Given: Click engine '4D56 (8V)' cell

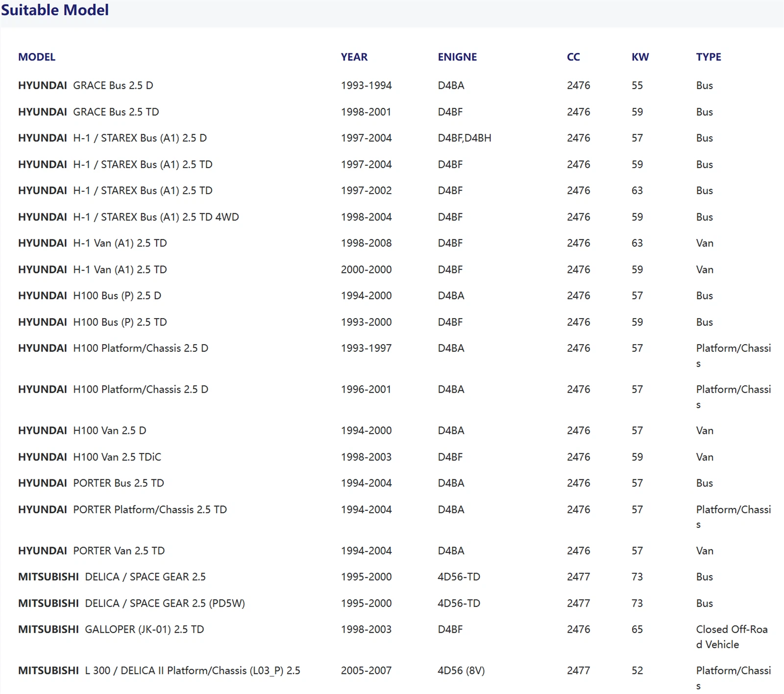Looking at the screenshot, I should [x=461, y=670].
